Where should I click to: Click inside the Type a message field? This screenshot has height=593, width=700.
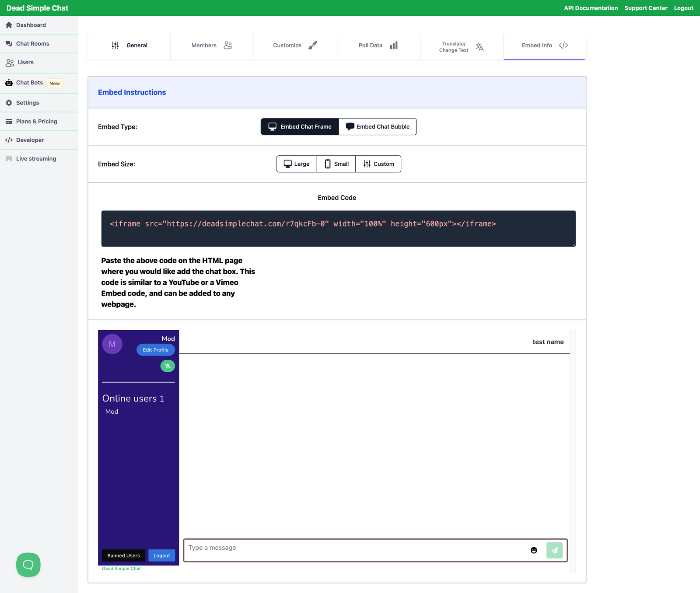pos(306,548)
